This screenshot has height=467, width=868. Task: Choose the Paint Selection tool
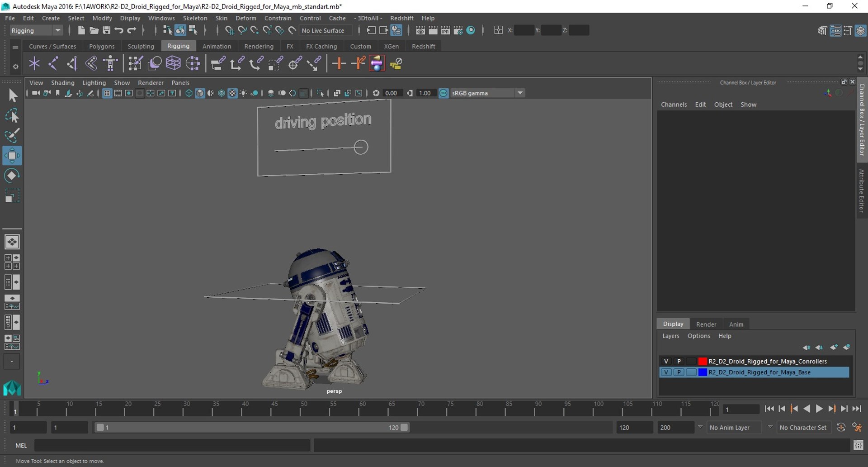tap(12, 135)
